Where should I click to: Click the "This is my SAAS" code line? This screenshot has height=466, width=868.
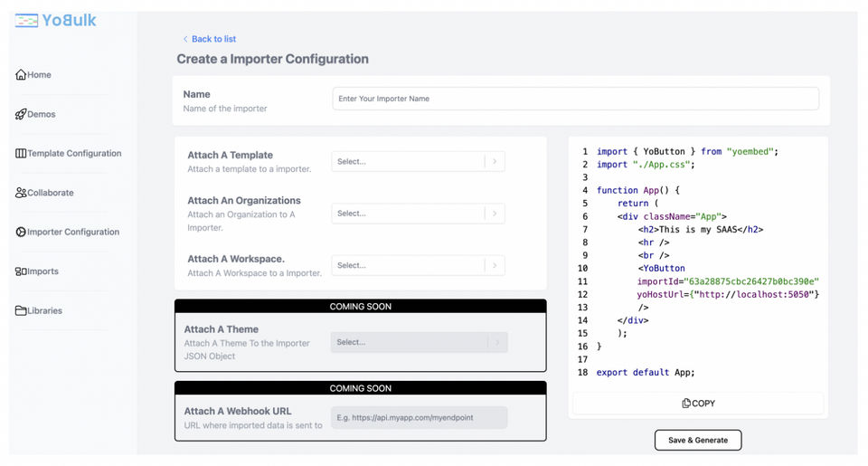pyautogui.click(x=701, y=230)
